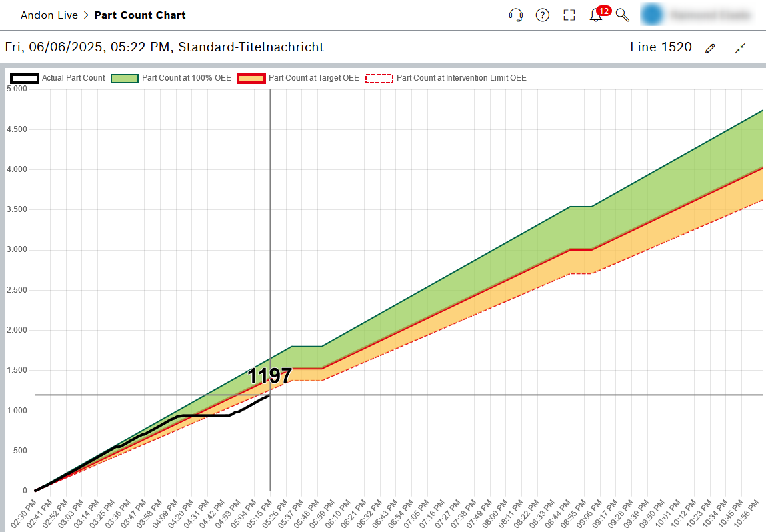
Task: Open notifications bell with 12 alerts
Action: pos(596,15)
